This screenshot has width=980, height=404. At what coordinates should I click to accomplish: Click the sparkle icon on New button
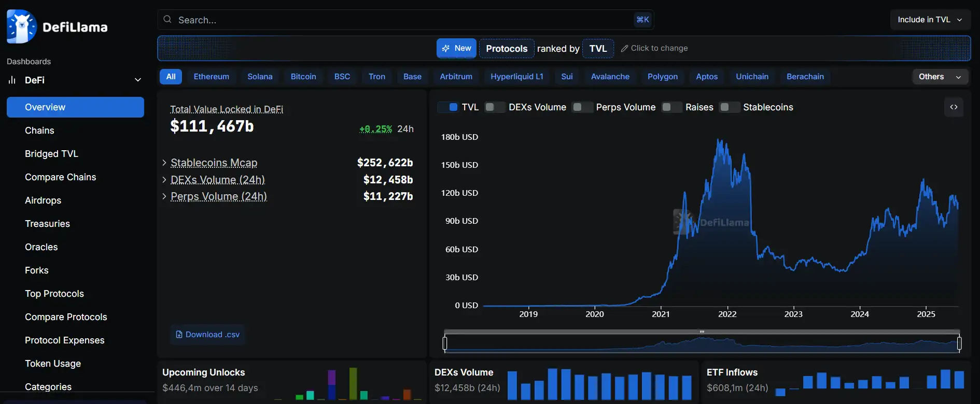446,48
